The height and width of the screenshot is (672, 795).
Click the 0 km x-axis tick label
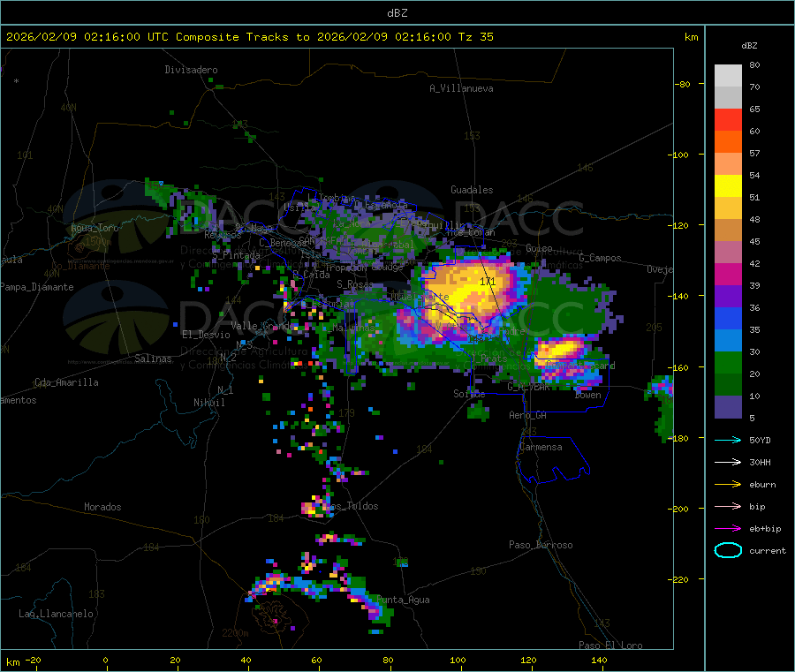tap(105, 660)
